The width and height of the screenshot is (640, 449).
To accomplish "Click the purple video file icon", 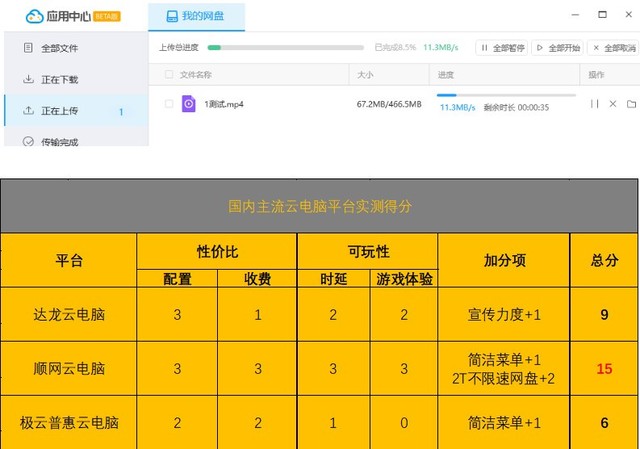I will coord(189,104).
